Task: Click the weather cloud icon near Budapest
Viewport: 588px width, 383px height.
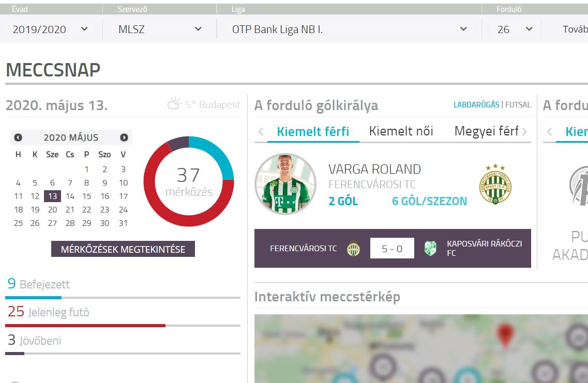Action: pos(174,104)
